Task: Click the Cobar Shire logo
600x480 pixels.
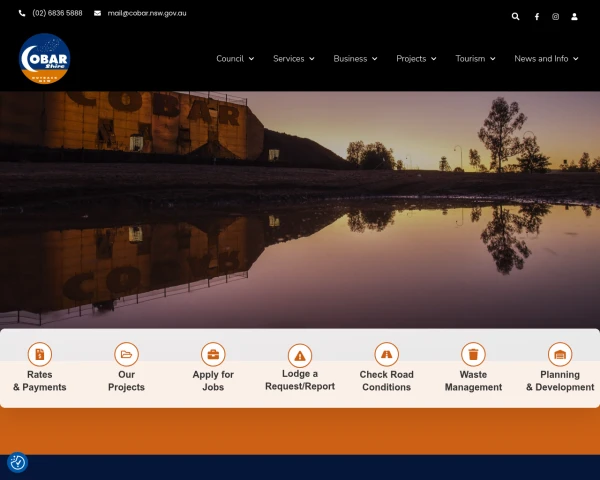Action: (44, 59)
